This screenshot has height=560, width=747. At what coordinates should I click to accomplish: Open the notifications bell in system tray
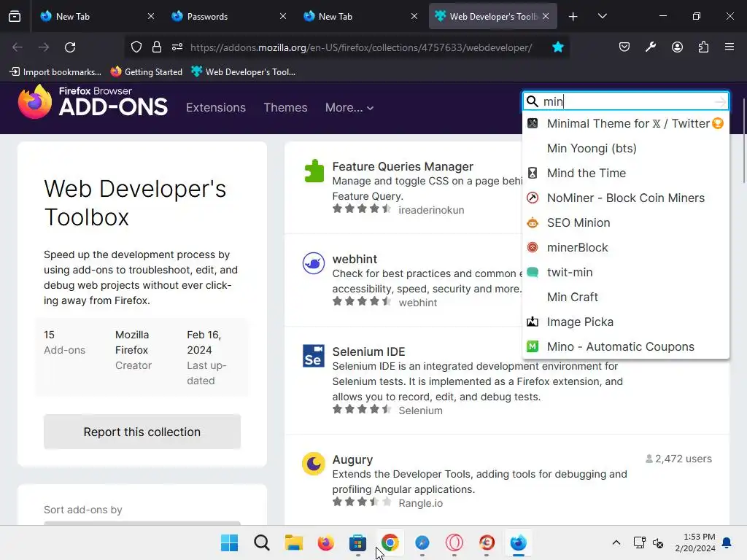(727, 542)
